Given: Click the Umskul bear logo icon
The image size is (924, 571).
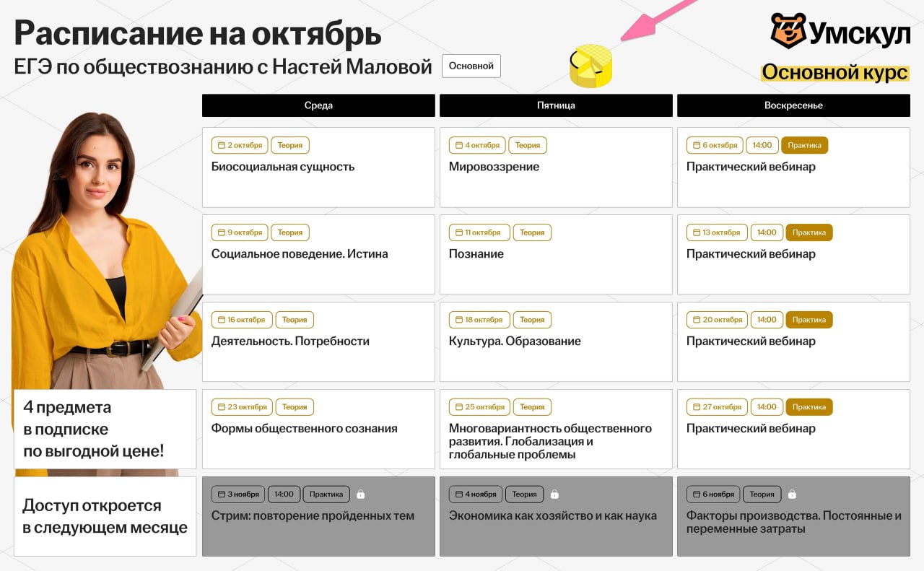Looking at the screenshot, I should pyautogui.click(x=788, y=30).
